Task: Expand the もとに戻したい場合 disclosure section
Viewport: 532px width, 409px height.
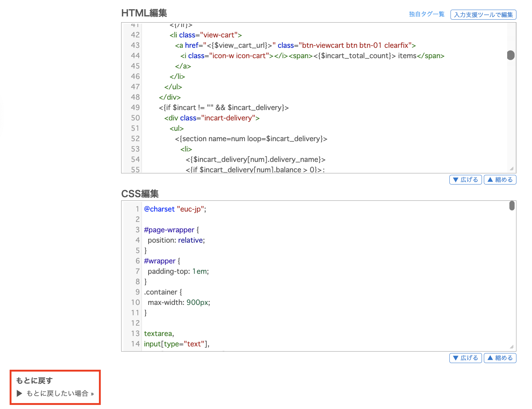Action: (x=55, y=393)
